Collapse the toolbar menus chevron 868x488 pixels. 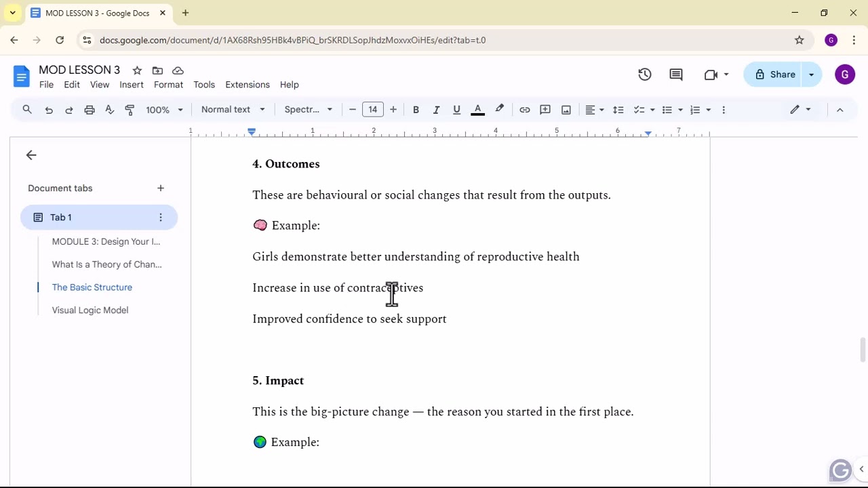pos(840,110)
